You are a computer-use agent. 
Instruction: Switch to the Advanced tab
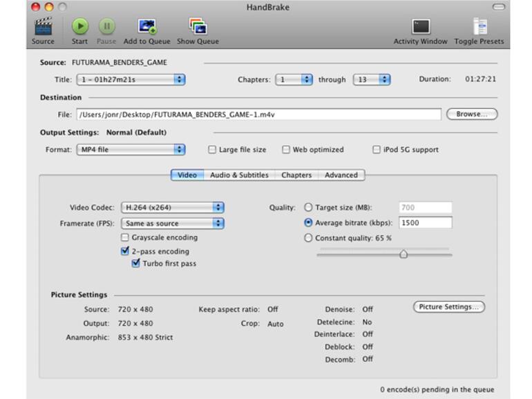[341, 175]
